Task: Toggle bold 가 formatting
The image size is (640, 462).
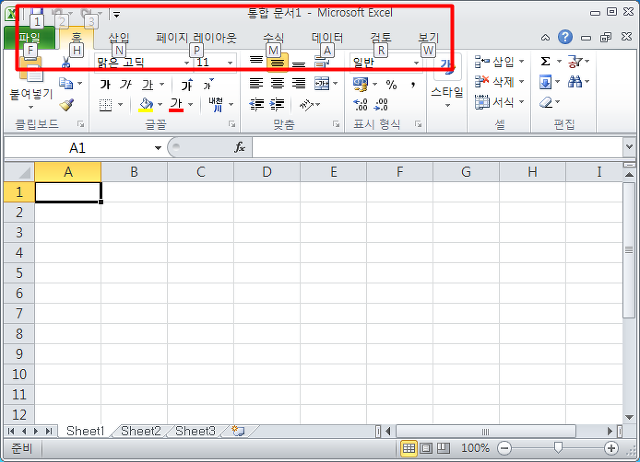Action: pyautogui.click(x=105, y=84)
